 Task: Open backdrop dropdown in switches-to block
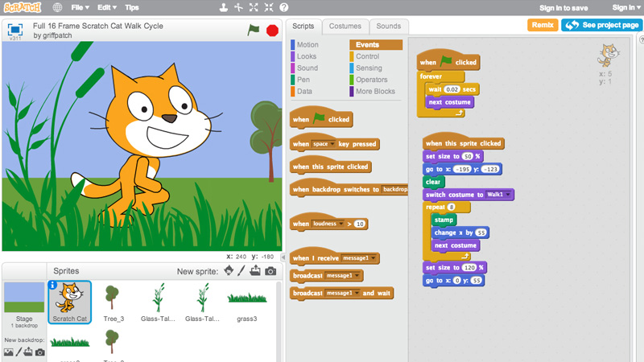pos(394,189)
